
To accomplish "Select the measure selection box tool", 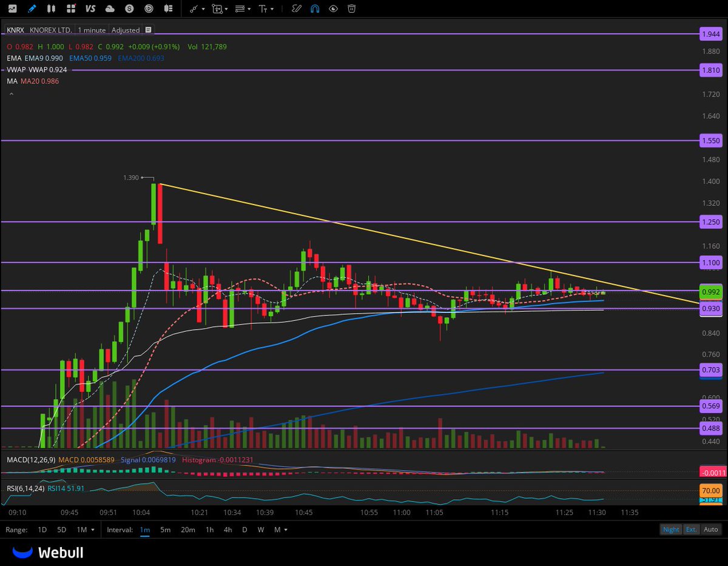I will point(217,8).
